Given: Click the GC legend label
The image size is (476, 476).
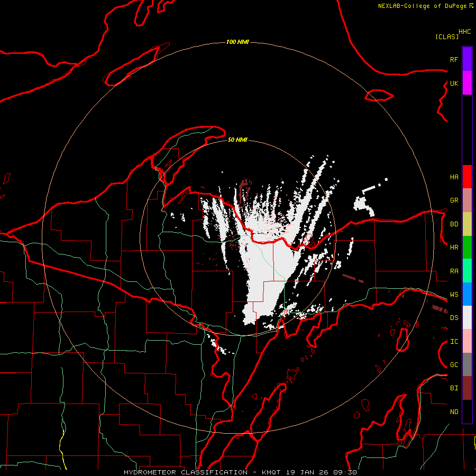Looking at the screenshot, I should [x=454, y=365].
